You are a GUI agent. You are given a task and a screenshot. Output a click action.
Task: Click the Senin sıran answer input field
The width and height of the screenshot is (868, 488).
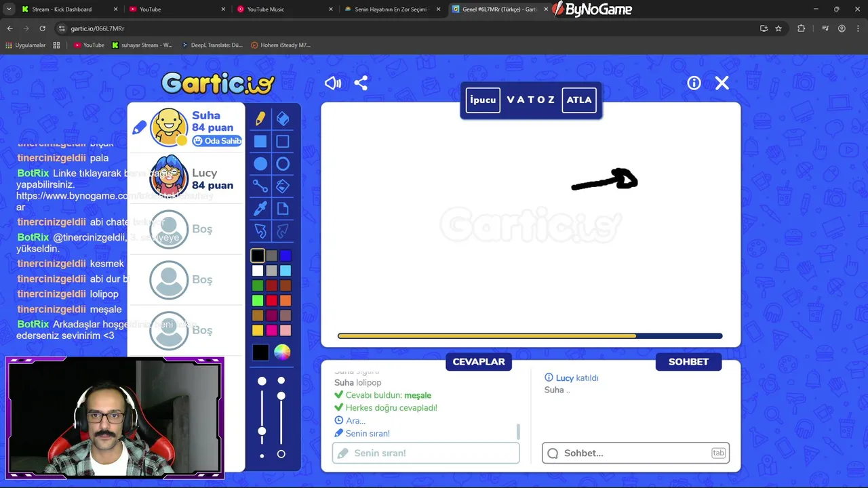(426, 453)
